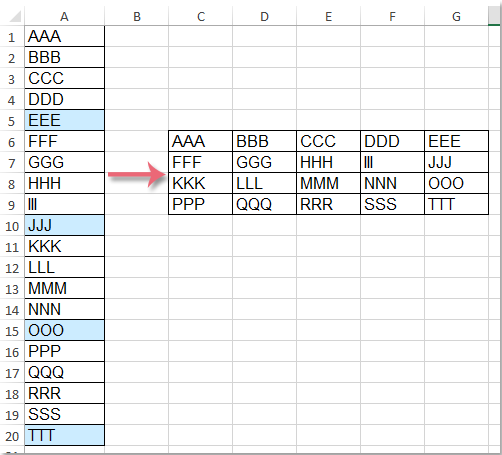This screenshot has width=502, height=455.
Task: Select row 10 header
Action: point(12,226)
